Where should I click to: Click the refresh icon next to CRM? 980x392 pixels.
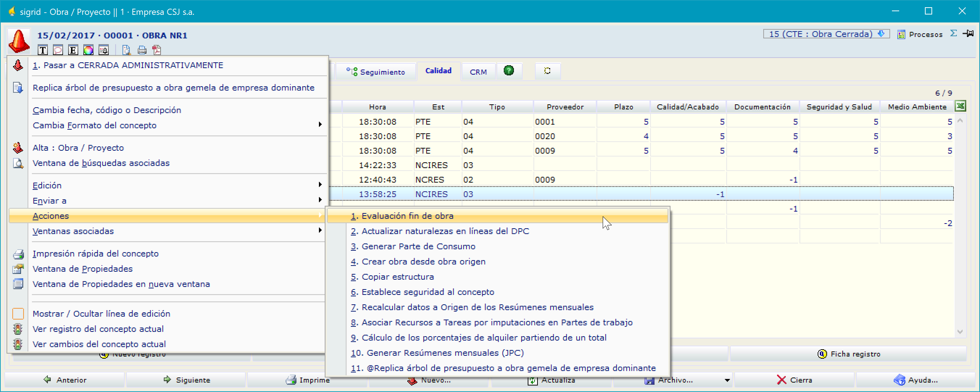(x=547, y=71)
